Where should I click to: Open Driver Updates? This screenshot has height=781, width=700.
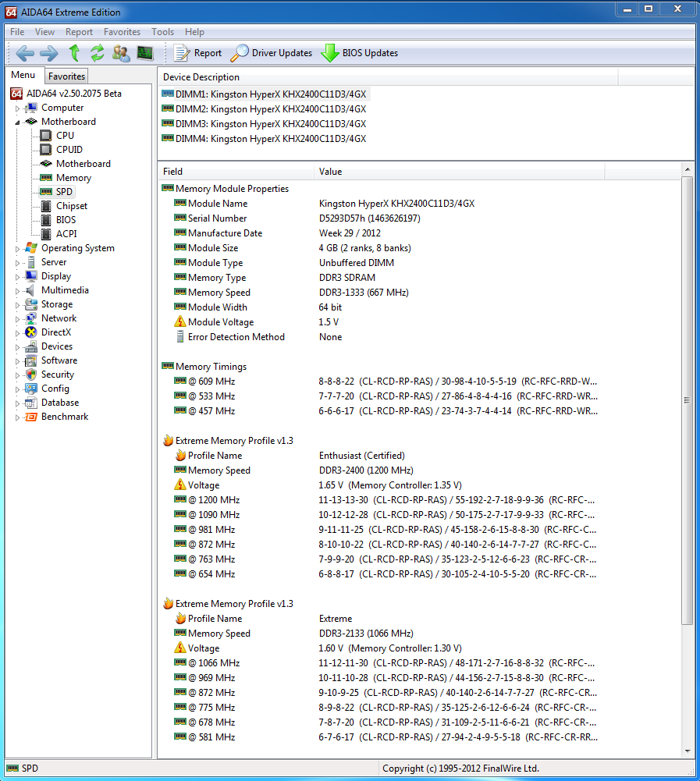click(x=272, y=53)
